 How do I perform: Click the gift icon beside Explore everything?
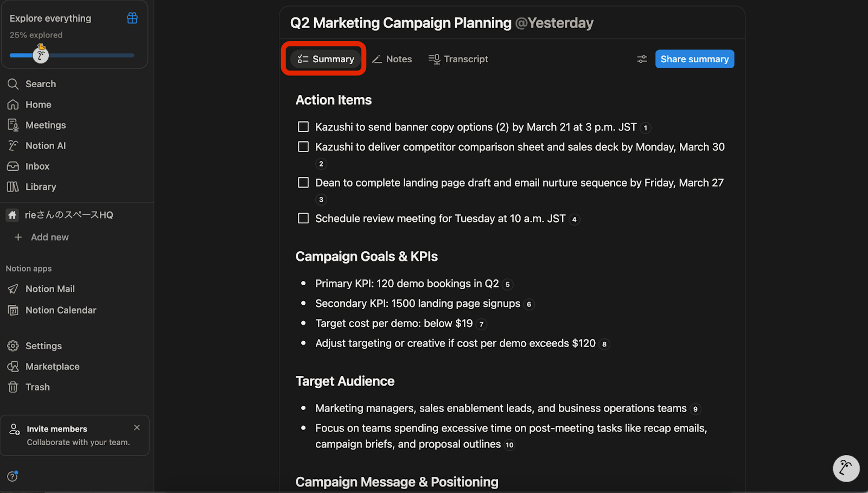coord(132,18)
